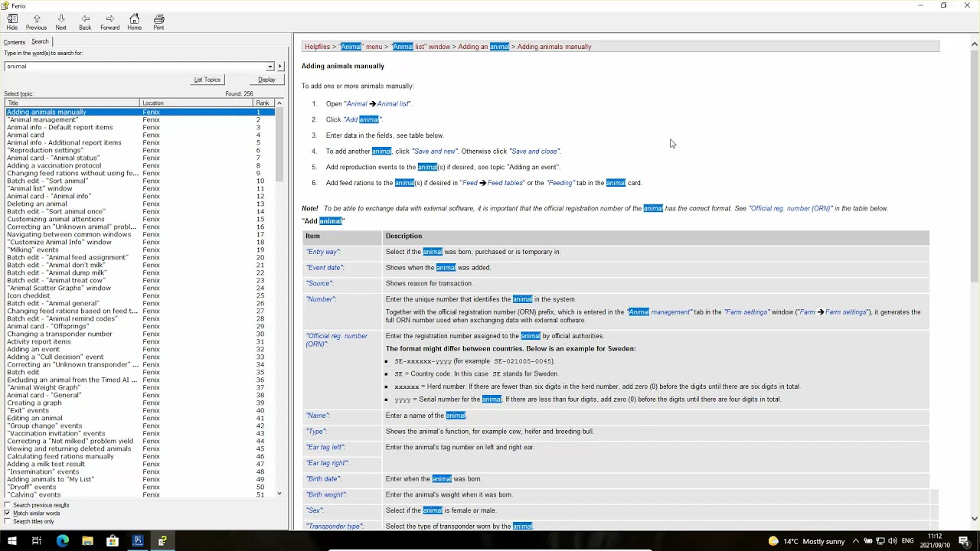Uncheck Match similar words checkbox

coord(7,514)
